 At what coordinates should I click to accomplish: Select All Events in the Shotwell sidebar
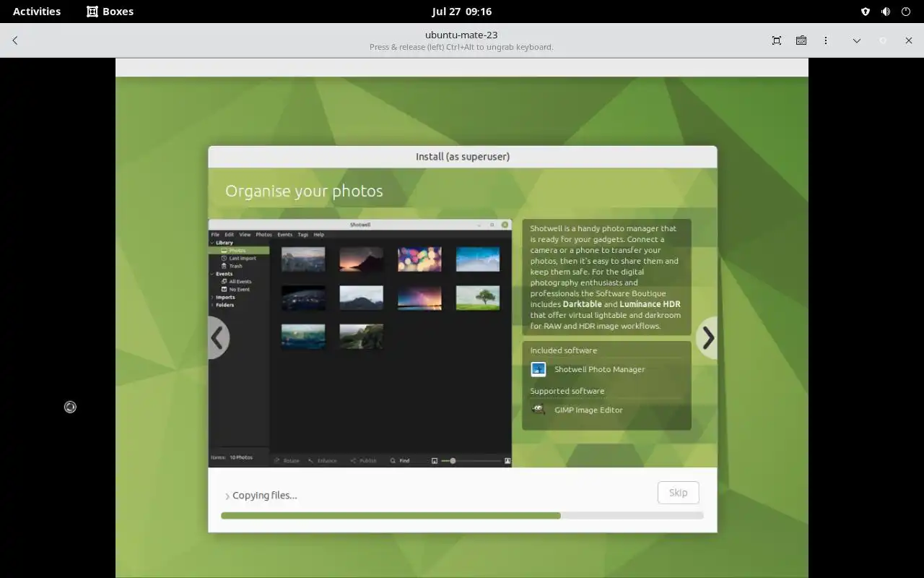(237, 281)
